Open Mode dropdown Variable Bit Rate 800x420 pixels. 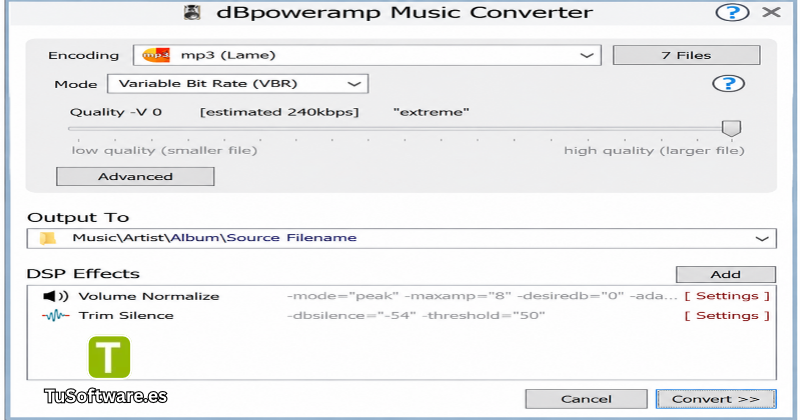coord(238,84)
